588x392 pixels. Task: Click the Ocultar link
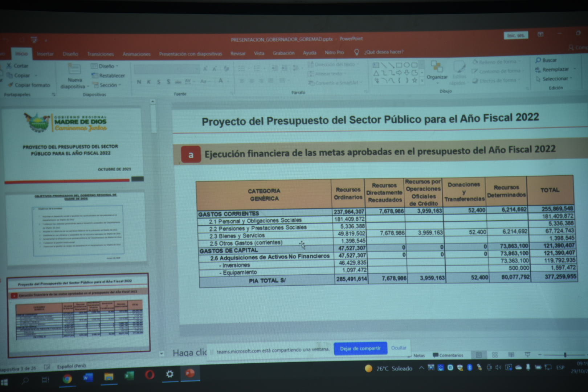click(399, 348)
